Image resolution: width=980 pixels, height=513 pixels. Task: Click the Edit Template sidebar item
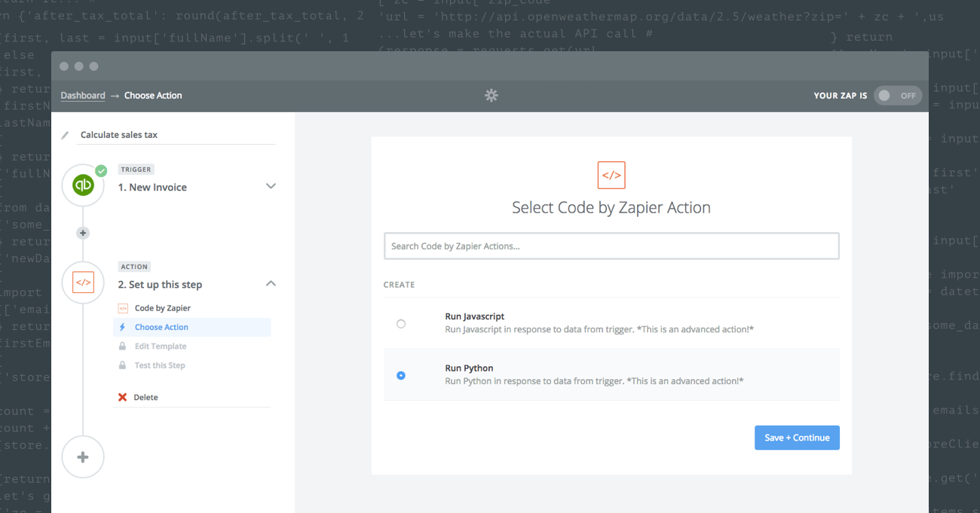pyautogui.click(x=160, y=347)
